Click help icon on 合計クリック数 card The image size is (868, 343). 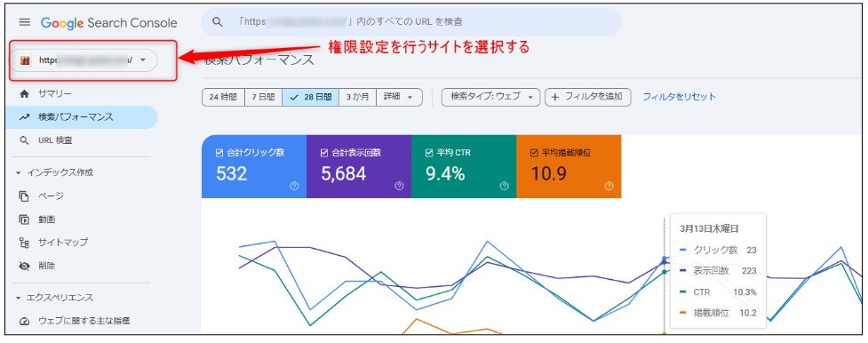click(x=294, y=187)
